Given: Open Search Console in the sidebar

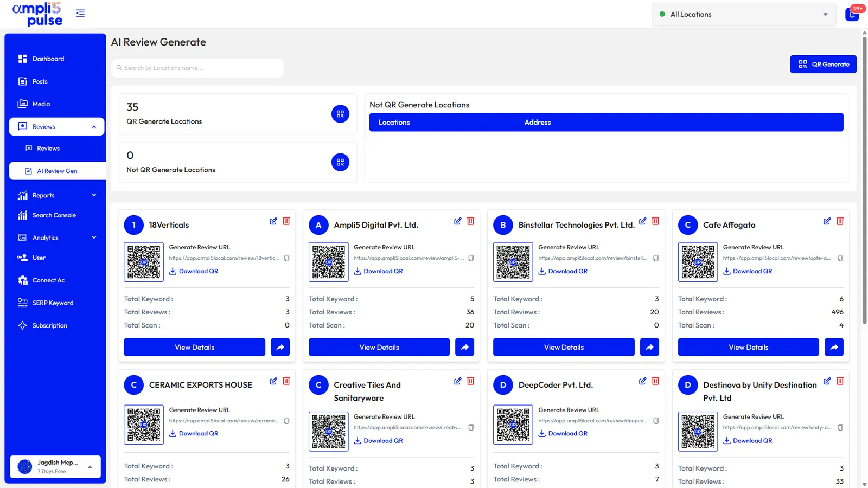Looking at the screenshot, I should coord(54,215).
